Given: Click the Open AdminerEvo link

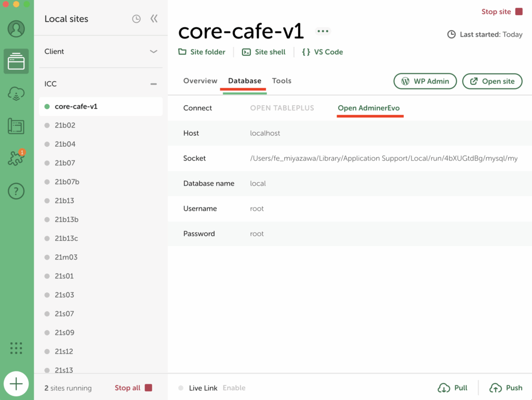Looking at the screenshot, I should (369, 108).
